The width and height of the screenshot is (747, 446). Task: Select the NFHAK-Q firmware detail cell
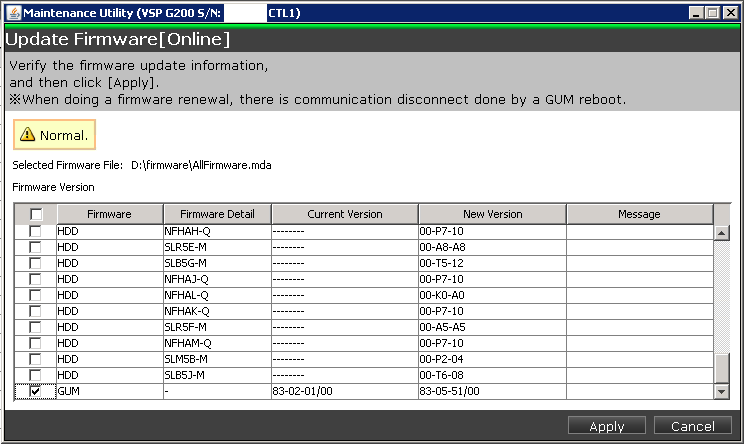(217, 311)
